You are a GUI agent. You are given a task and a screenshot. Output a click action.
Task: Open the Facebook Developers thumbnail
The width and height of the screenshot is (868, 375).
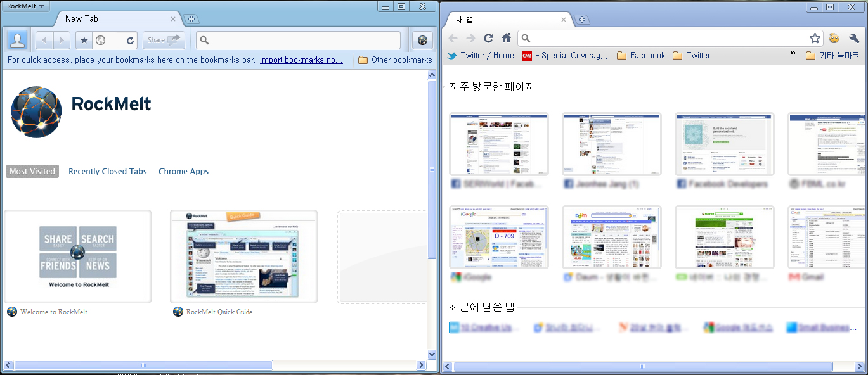point(725,144)
